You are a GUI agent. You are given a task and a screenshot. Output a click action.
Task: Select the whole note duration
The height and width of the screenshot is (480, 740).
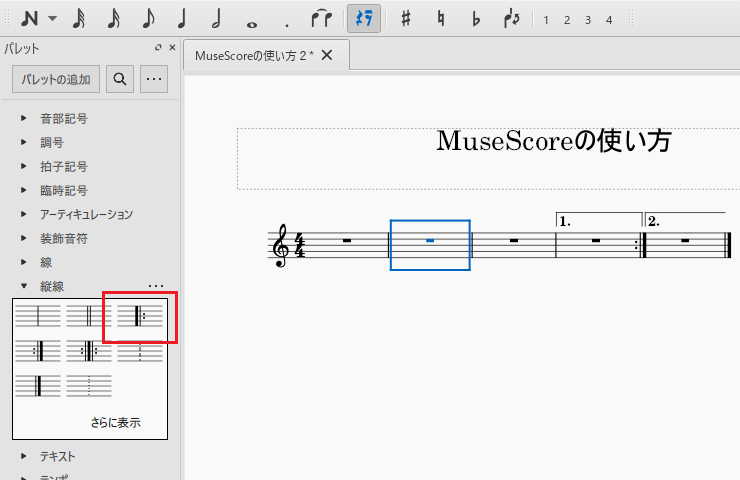click(252, 24)
